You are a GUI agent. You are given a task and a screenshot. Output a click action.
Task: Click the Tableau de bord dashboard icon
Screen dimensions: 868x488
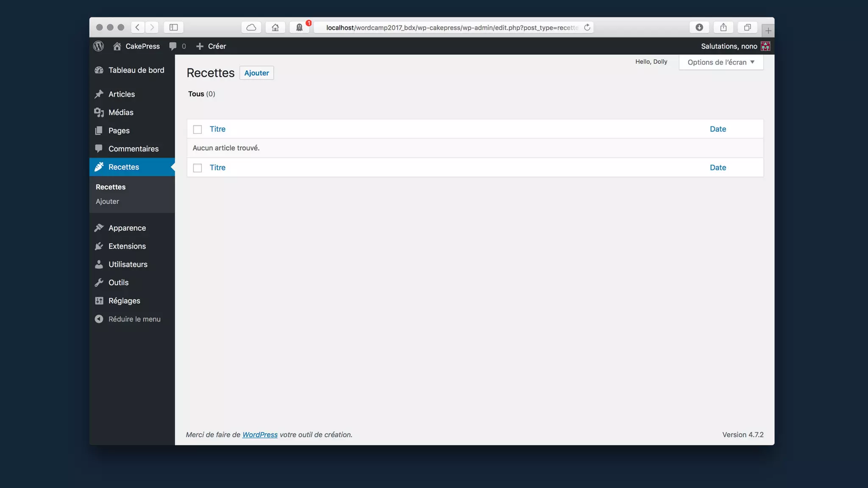click(x=99, y=70)
